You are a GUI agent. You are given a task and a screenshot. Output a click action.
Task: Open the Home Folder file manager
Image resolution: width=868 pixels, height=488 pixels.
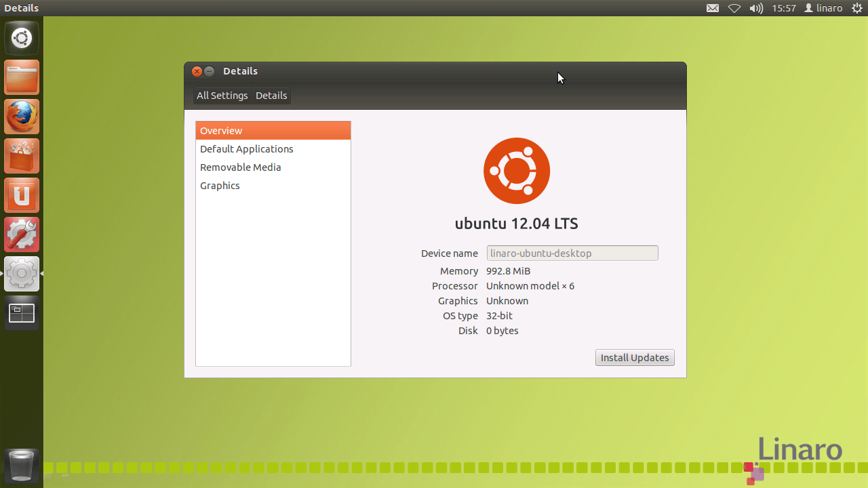[22, 77]
